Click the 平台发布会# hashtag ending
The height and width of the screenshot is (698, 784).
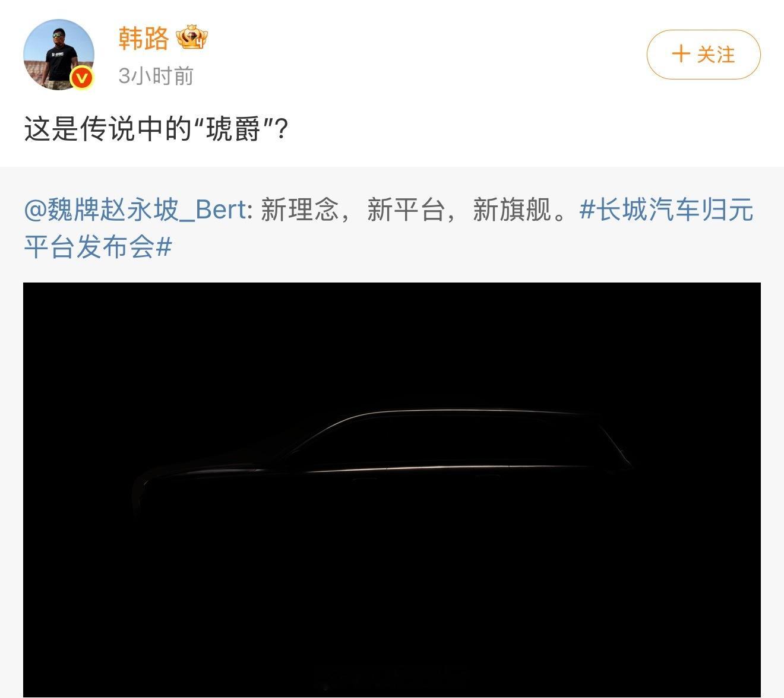pos(98,246)
